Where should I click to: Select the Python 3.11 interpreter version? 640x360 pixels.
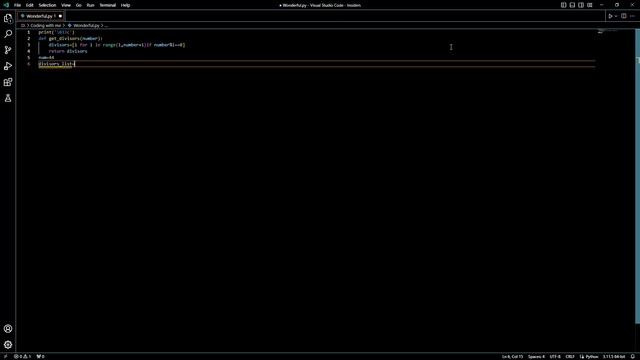pos(613,356)
